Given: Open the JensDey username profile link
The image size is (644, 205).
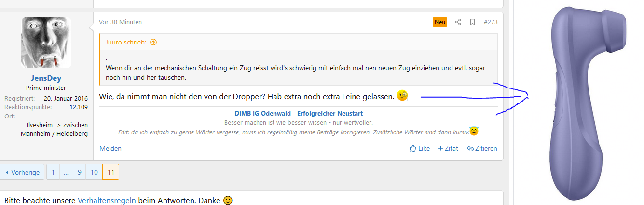Looking at the screenshot, I should [x=46, y=78].
